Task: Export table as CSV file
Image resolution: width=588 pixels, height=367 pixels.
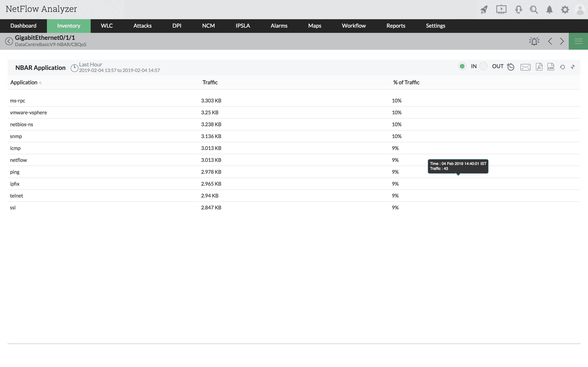Action: pos(551,67)
